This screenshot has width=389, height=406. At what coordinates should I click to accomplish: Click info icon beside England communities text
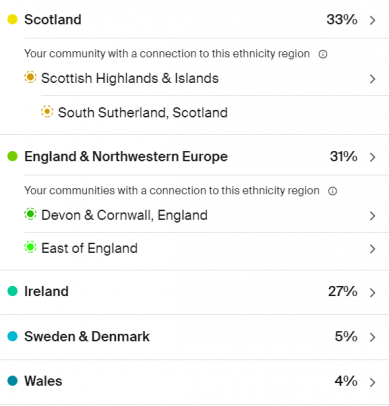332,191
